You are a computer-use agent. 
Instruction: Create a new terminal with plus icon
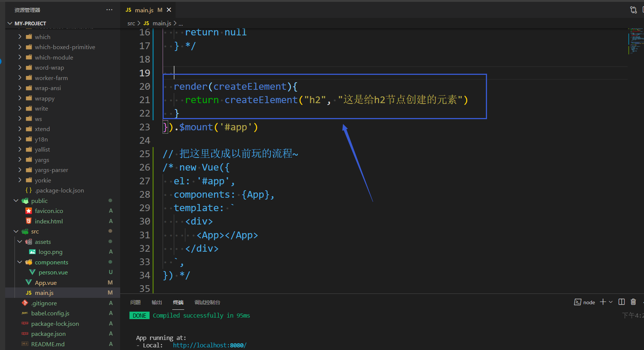pyautogui.click(x=603, y=302)
